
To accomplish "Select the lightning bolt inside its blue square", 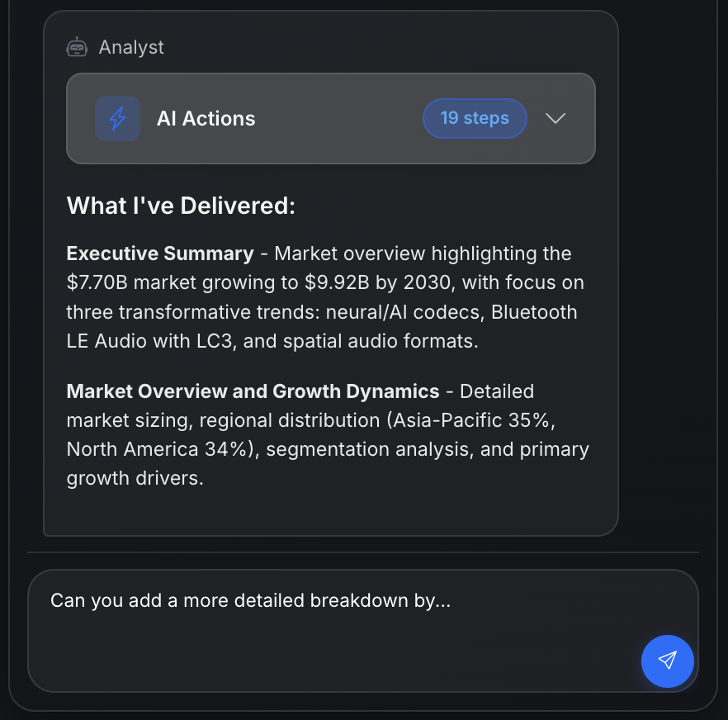I will (117, 118).
